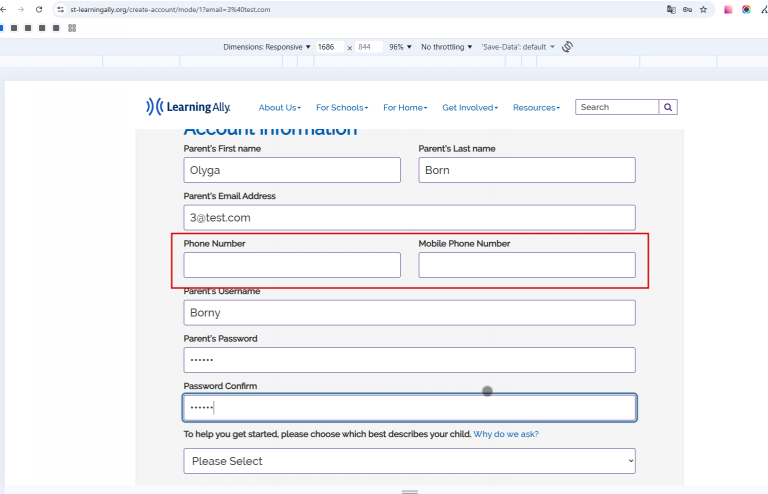Open the Dimensions: Responsive dropdown
Viewport: 768px width, 494px height.
pos(267,47)
